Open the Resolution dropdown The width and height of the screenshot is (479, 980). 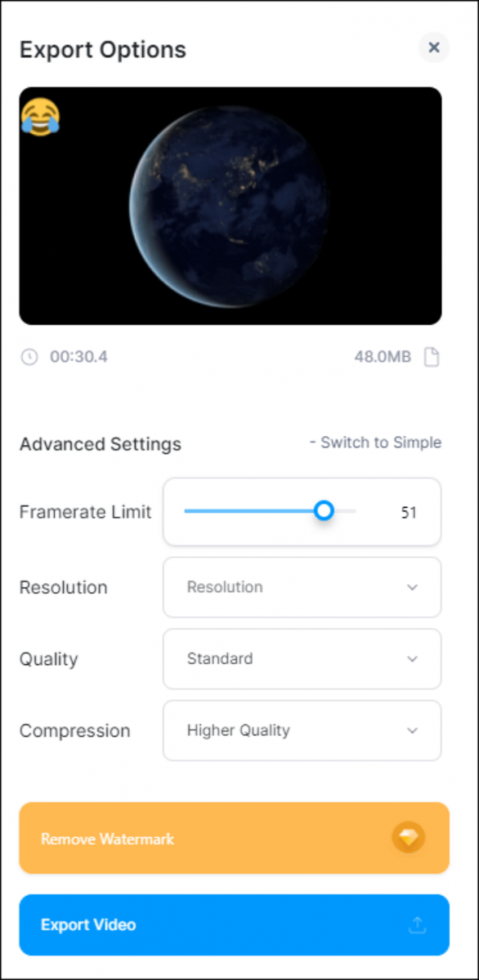tap(302, 587)
